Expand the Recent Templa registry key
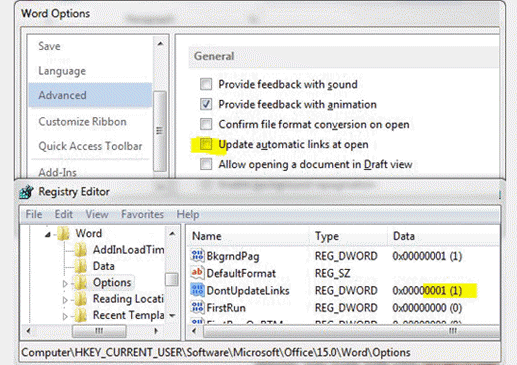The width and height of the screenshot is (517, 365). [x=65, y=316]
